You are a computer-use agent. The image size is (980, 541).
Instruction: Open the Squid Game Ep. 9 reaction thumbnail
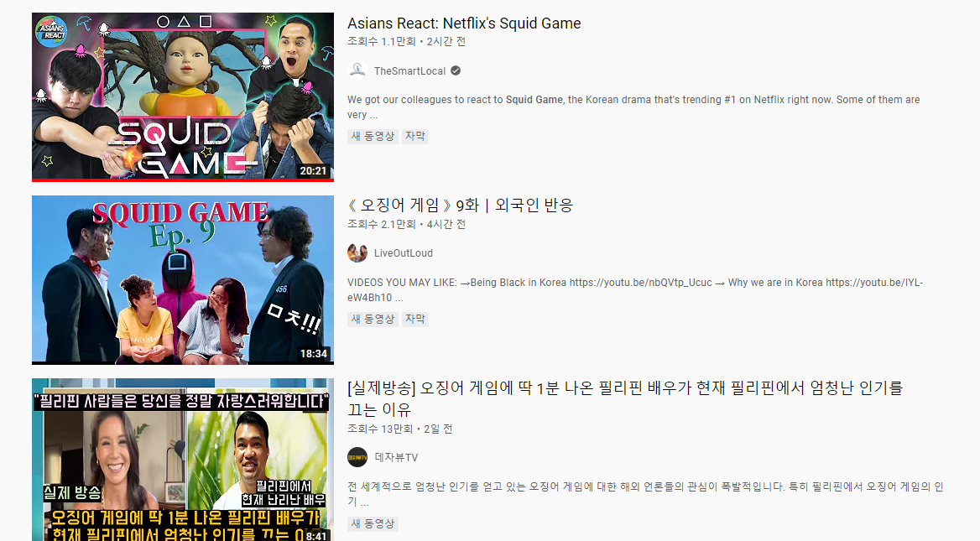point(183,280)
